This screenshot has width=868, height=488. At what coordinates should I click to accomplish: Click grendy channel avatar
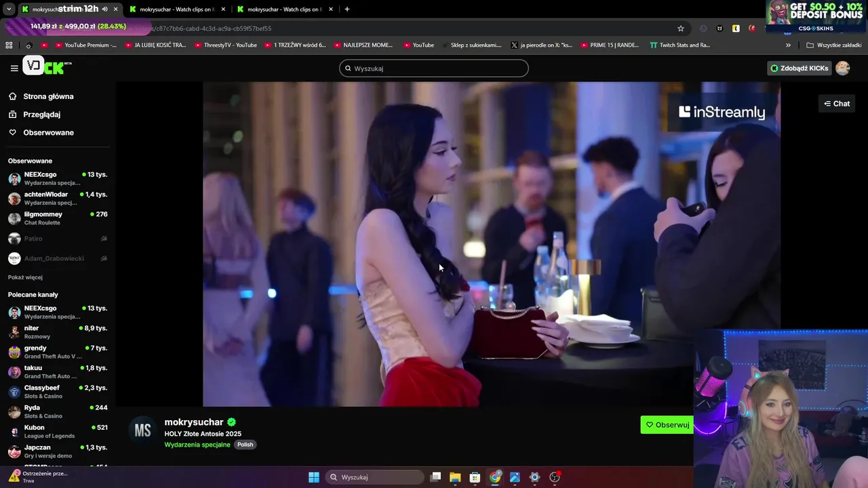click(14, 352)
